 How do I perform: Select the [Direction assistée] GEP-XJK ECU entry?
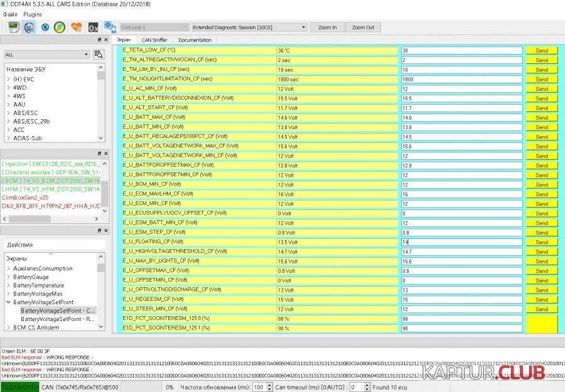click(x=51, y=172)
